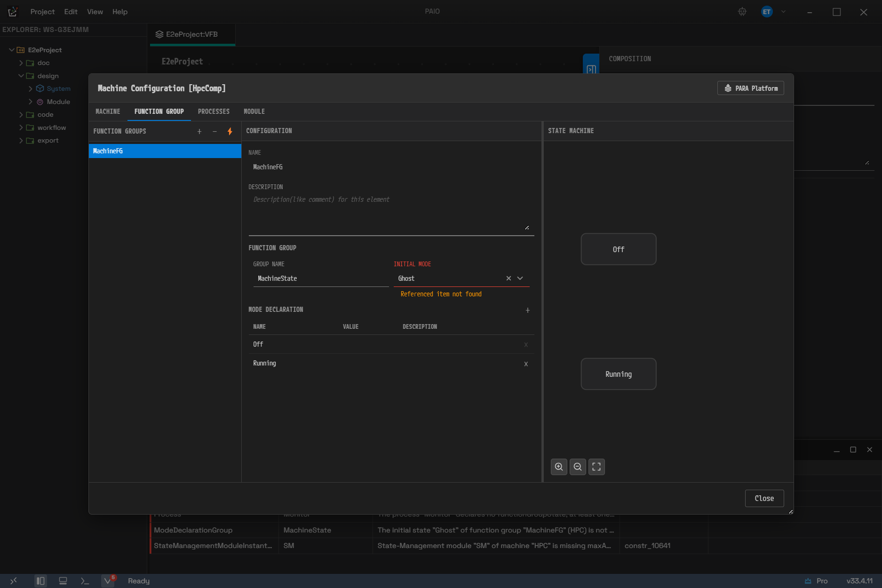Open the Help menu
Image resolution: width=882 pixels, height=588 pixels.
(x=119, y=12)
